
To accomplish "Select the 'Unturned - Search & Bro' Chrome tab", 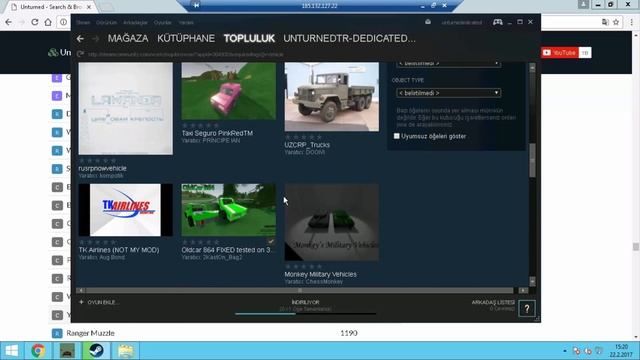I will (51, 7).
